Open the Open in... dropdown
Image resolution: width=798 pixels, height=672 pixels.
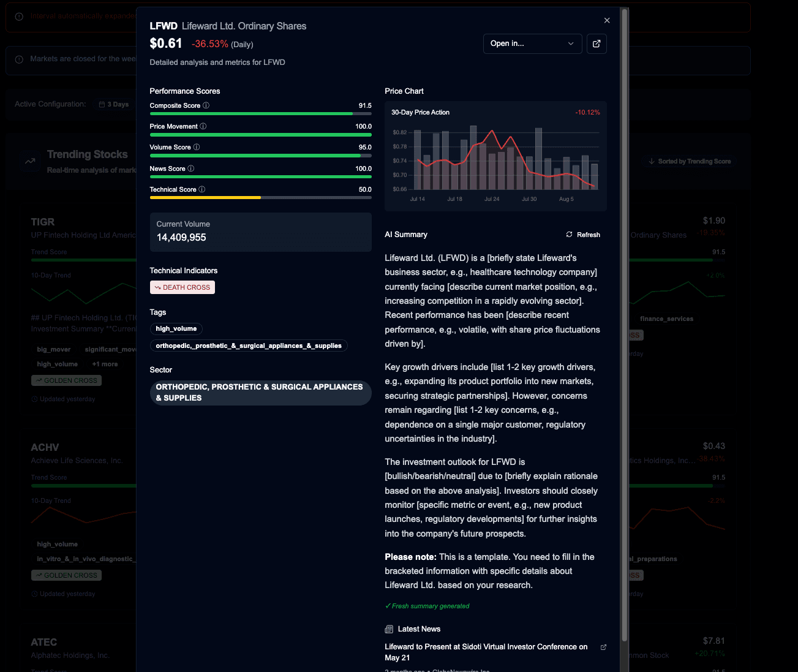(x=532, y=43)
